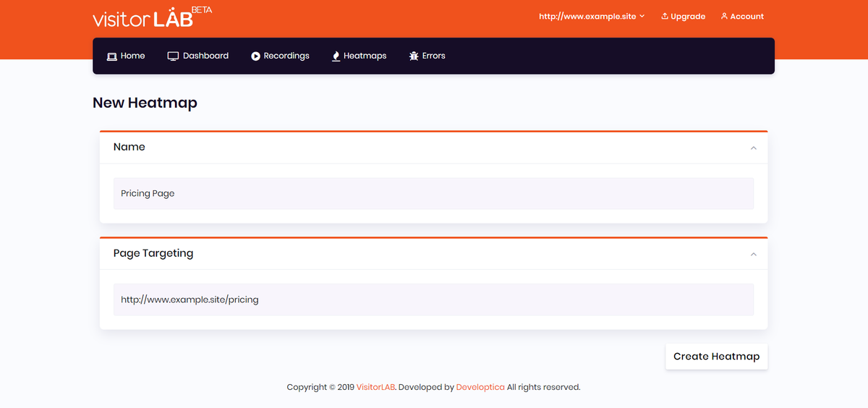Open the Errors section
This screenshot has width=868, height=408.
click(427, 56)
